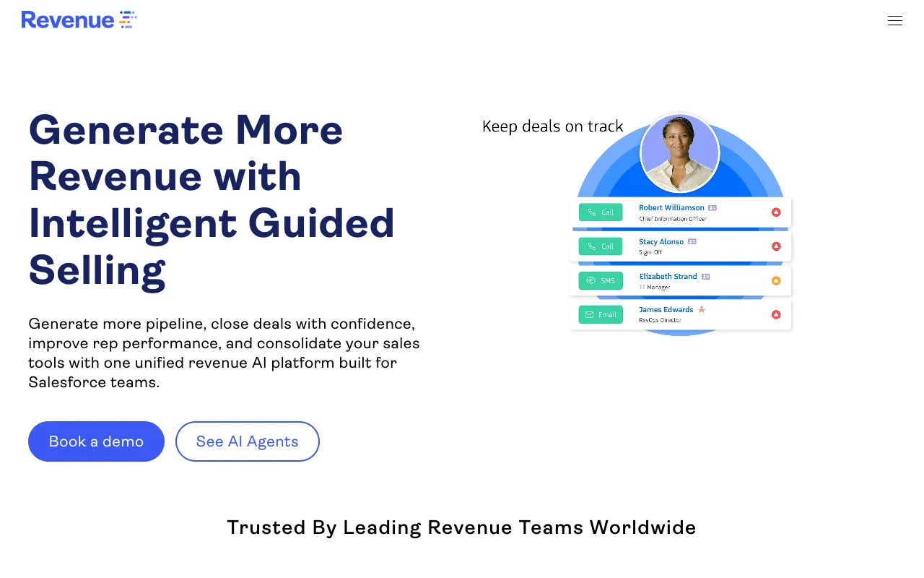The image size is (924, 578).
Task: Select the champion star icon beside James Edwards
Action: pos(701,309)
